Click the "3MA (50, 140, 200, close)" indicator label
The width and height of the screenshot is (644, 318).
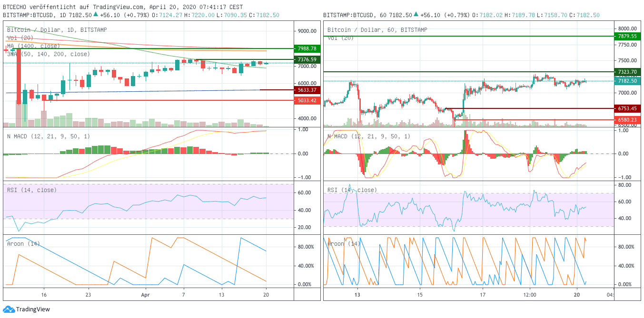point(48,54)
